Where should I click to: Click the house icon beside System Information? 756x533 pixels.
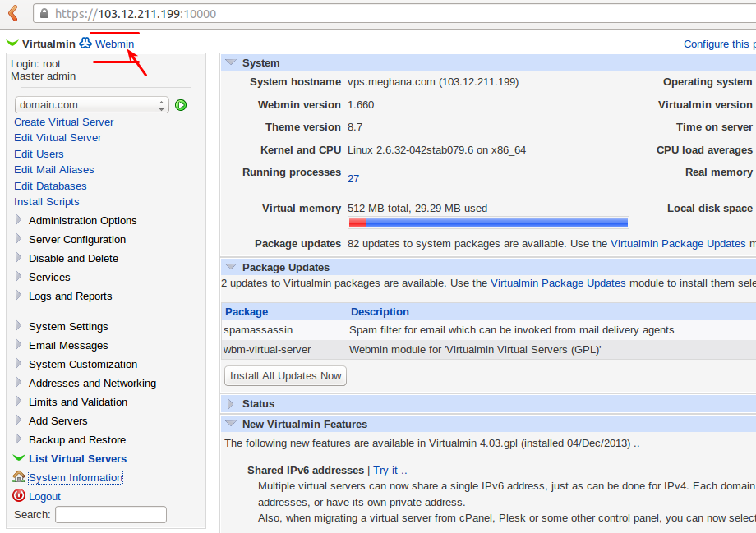[x=19, y=477]
